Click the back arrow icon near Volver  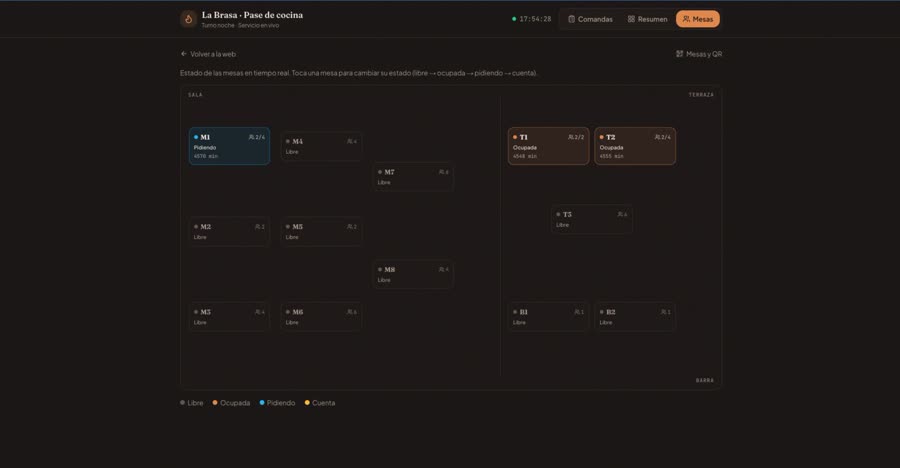pos(184,54)
